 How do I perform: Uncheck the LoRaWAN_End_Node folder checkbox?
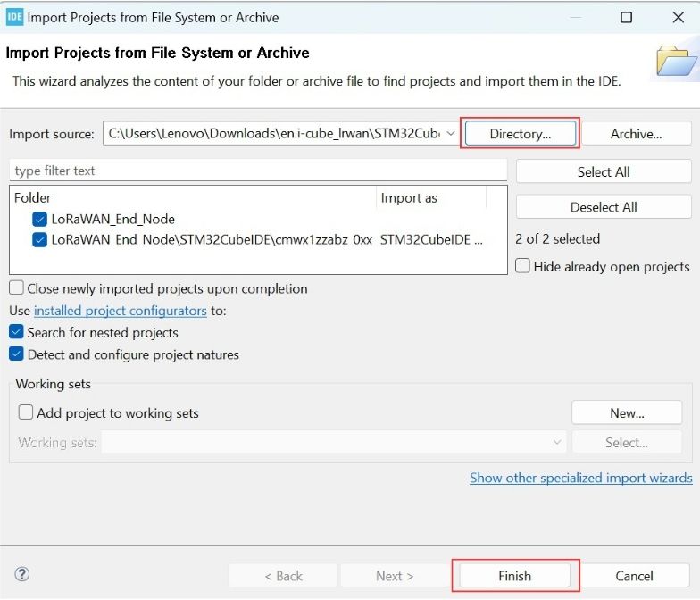(39, 219)
